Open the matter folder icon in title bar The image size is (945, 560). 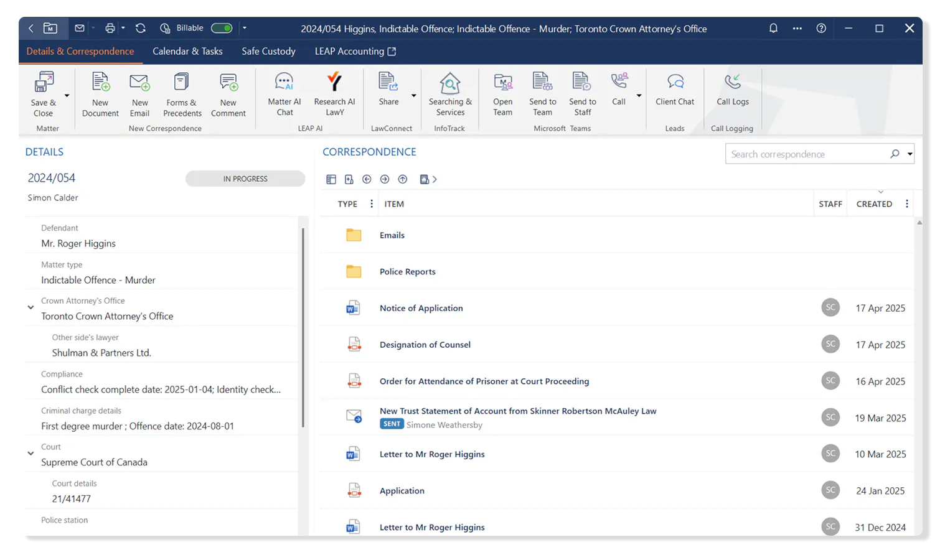click(x=50, y=28)
